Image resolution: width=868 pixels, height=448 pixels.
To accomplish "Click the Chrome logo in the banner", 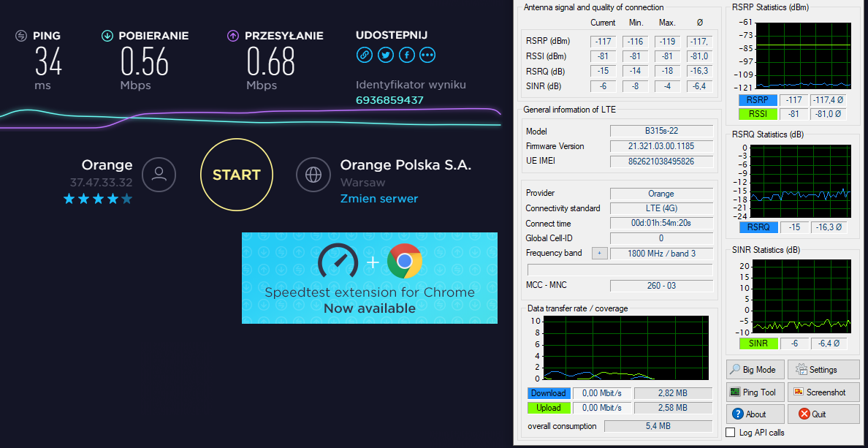I will tap(405, 261).
